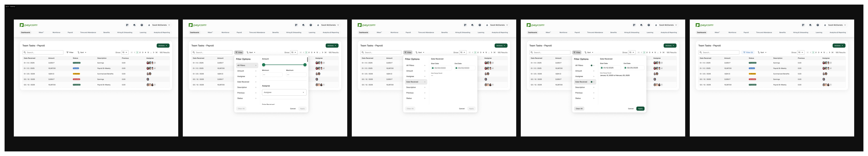Click the Filter (3) button on the fifth screen

tap(748, 53)
